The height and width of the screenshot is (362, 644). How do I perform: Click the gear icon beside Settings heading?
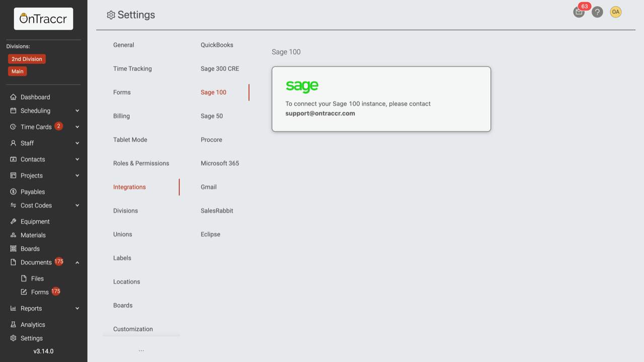111,15
